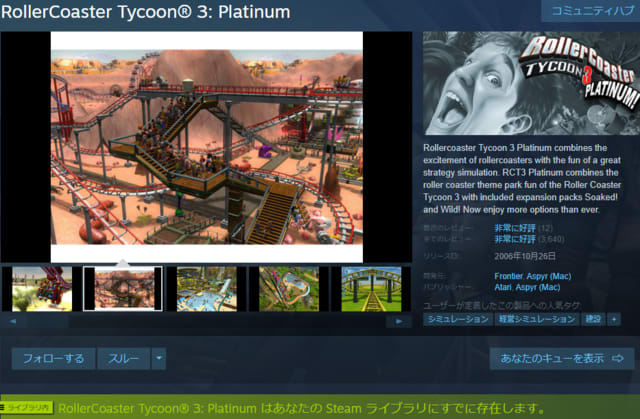Click the right arrow of thumbnail scrollbar

tap(399, 321)
